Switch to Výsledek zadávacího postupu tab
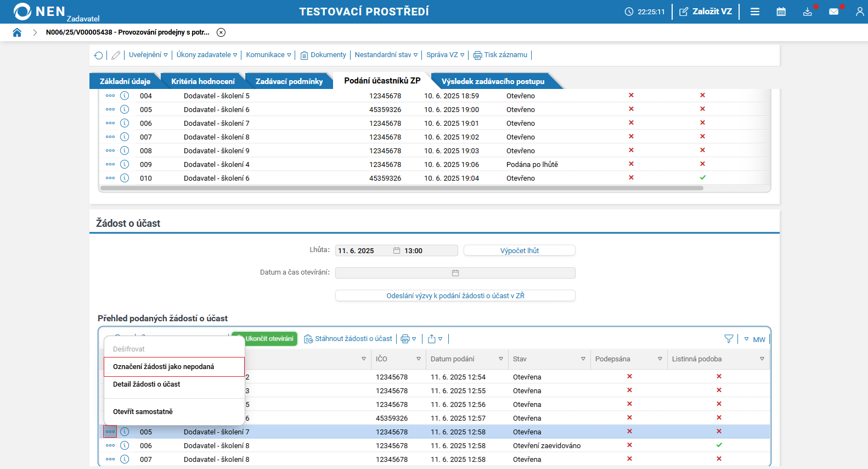Screen dimensions: 868x469 click(x=493, y=81)
